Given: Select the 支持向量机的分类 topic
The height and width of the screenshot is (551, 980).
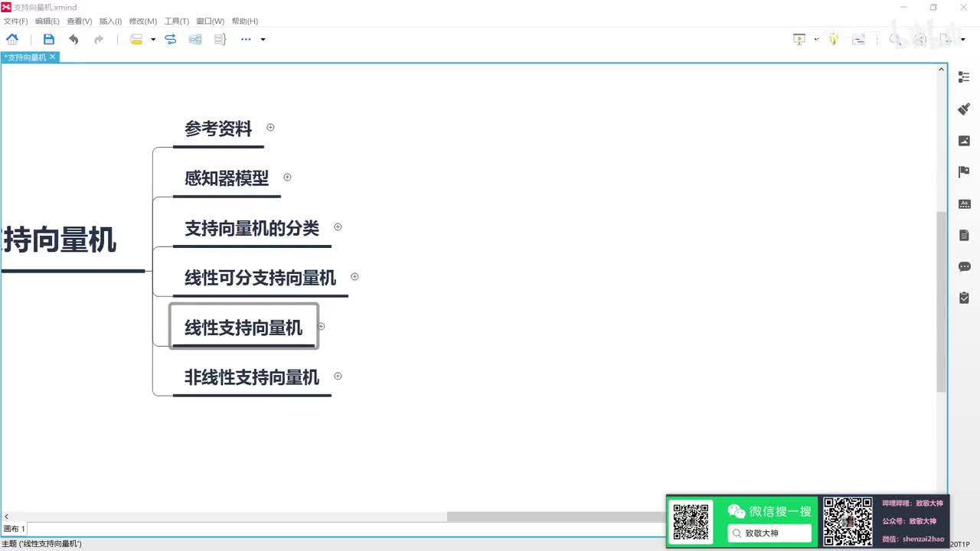Looking at the screenshot, I should click(252, 228).
